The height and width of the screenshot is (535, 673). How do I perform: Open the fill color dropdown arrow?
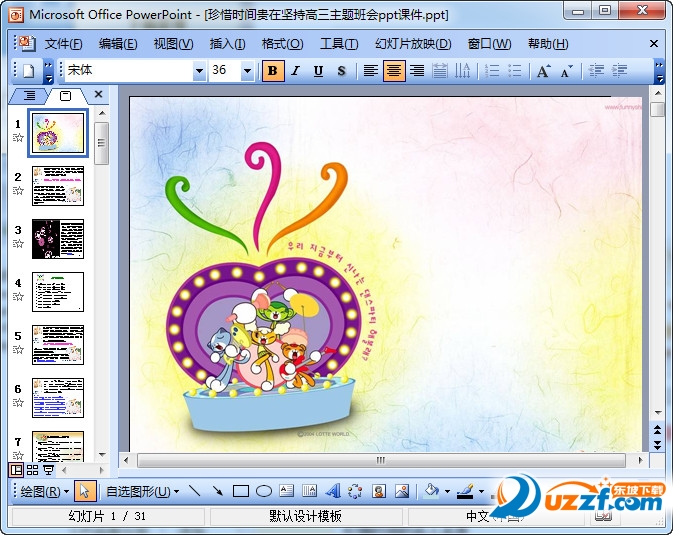point(447,492)
